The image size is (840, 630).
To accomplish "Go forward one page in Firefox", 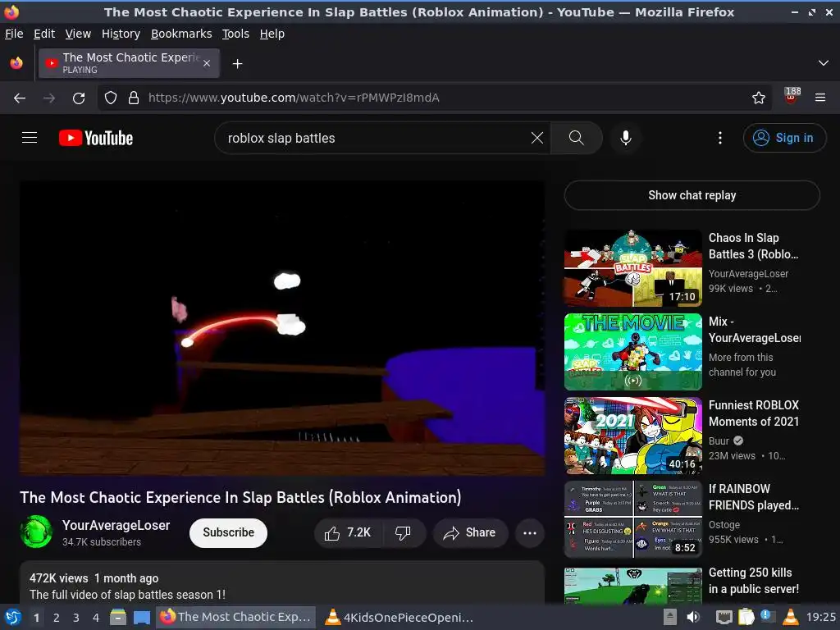I will tap(49, 98).
